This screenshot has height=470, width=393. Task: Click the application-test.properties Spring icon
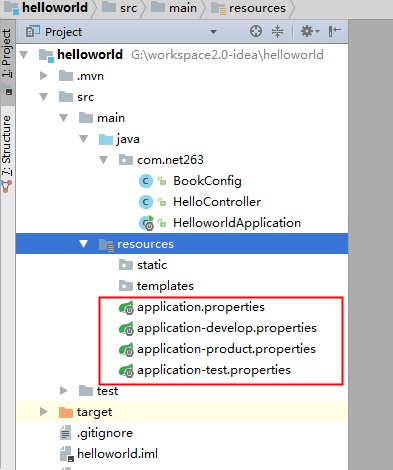tap(127, 370)
